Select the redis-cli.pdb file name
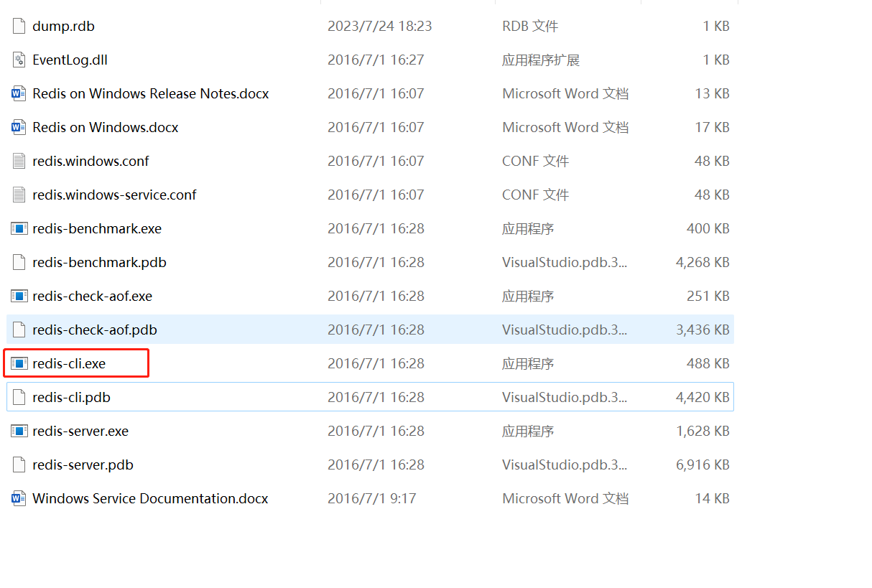The image size is (872, 588). click(x=71, y=397)
